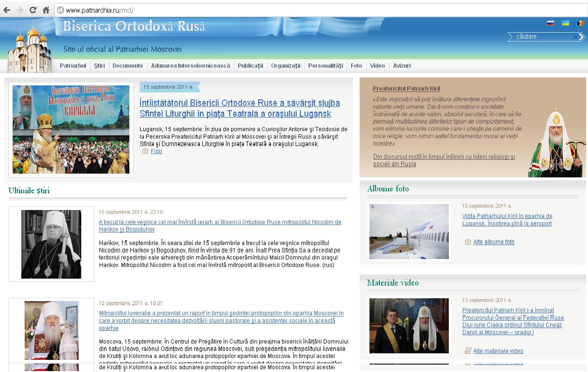This screenshot has height=372, width=588.
Task: Click 'Site-ul oficial al Patriarhiei Moscovei' tagline
Action: coord(122,49)
